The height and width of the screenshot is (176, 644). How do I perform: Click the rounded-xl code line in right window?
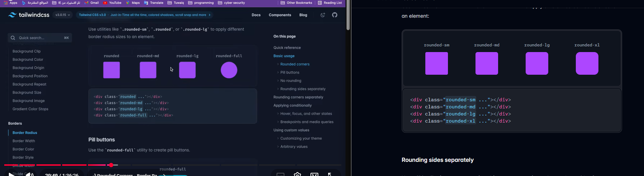coord(461,121)
